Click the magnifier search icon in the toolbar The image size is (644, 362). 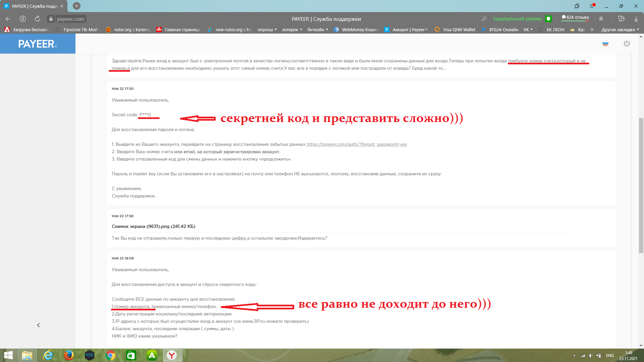(x=484, y=18)
